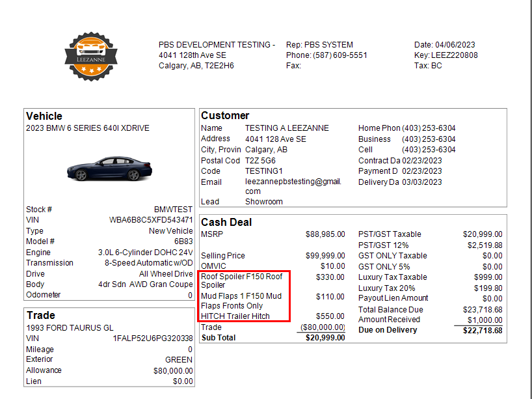Select the dealer address '4041 128th Ave SE'
This screenshot has height=399, width=532.
point(193,55)
